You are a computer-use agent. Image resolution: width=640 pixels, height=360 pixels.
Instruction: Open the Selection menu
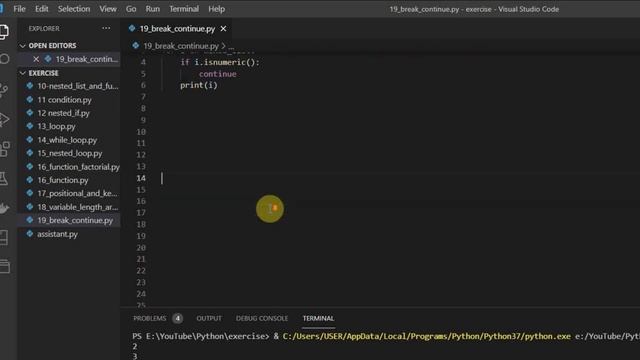pos(73,9)
